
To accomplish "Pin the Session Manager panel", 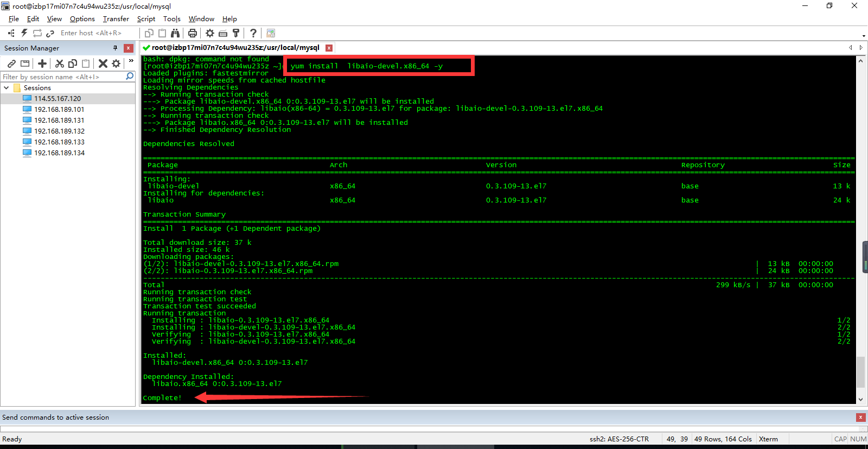I will (115, 48).
